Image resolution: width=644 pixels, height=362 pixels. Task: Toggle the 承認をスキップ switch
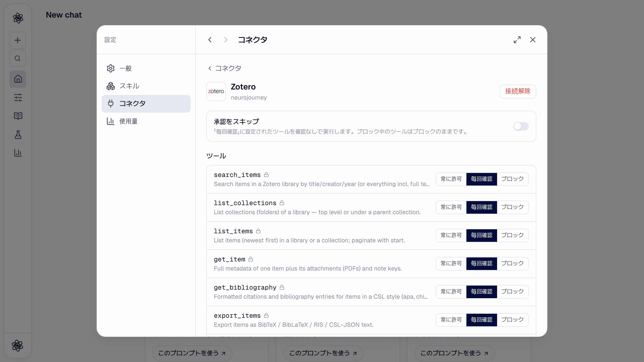tap(521, 126)
